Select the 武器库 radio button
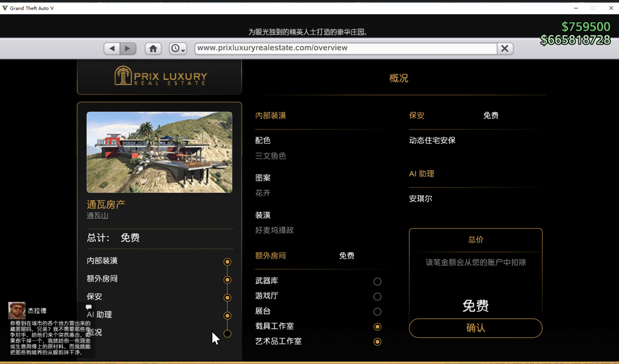This screenshot has height=364, width=619. coord(377,282)
